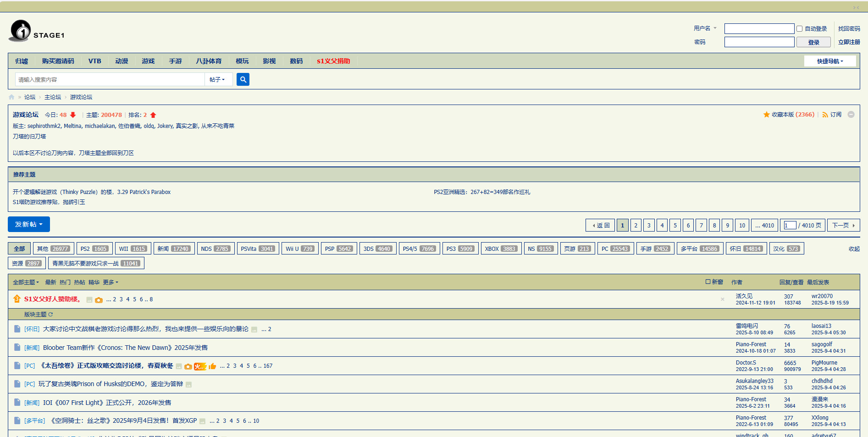Click the 请输入搜索内容 search field
Screen dimensions: 868x437
click(x=110, y=79)
